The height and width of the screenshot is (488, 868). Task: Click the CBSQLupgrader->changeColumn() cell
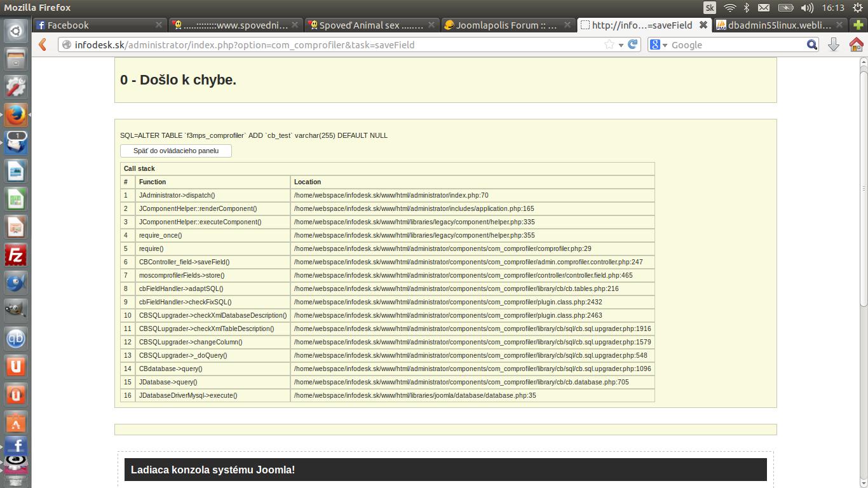coord(212,342)
